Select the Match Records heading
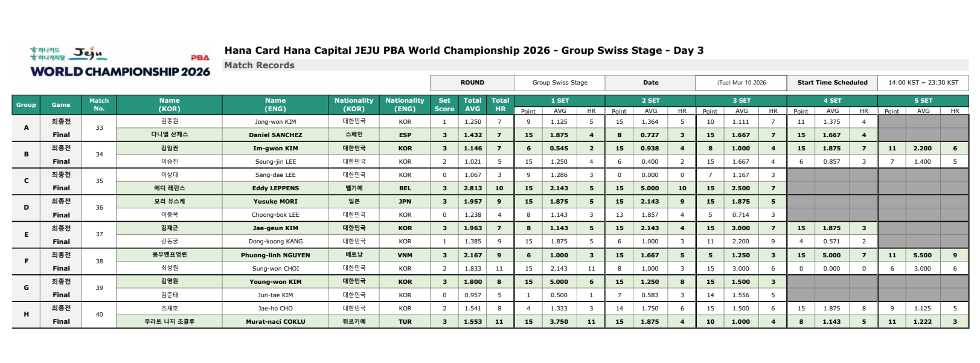This screenshot has height=363, width=980. [260, 65]
